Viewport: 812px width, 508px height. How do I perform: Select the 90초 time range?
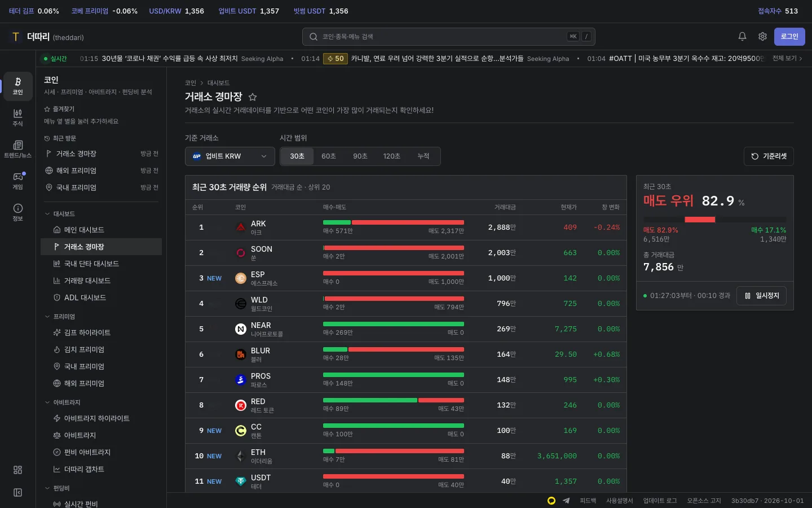[360, 156]
